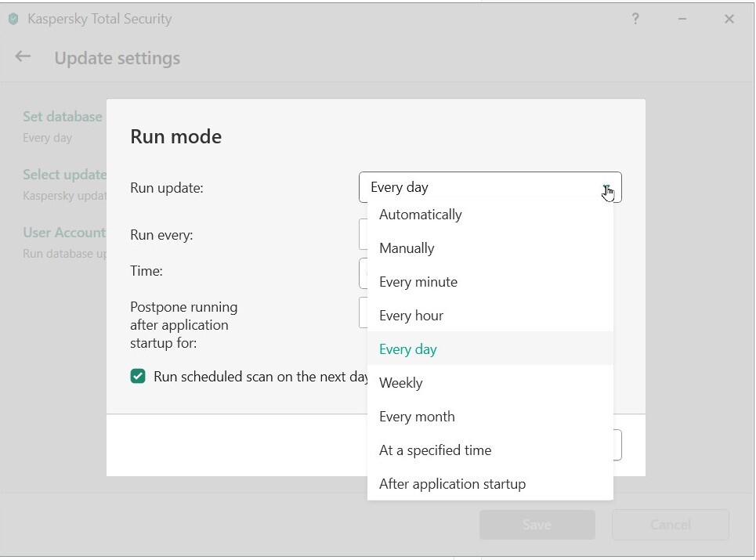
Task: Open the User Account settings link
Action: pyautogui.click(x=64, y=233)
